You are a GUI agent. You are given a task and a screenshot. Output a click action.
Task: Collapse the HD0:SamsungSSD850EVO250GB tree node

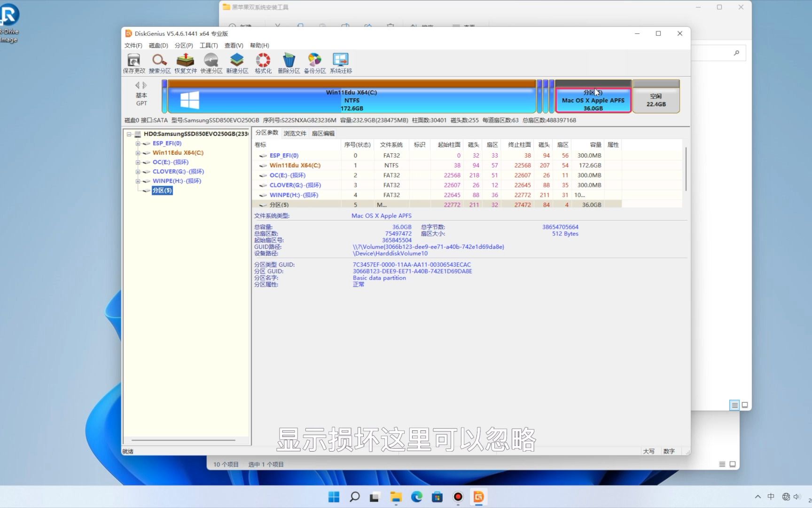coord(129,134)
